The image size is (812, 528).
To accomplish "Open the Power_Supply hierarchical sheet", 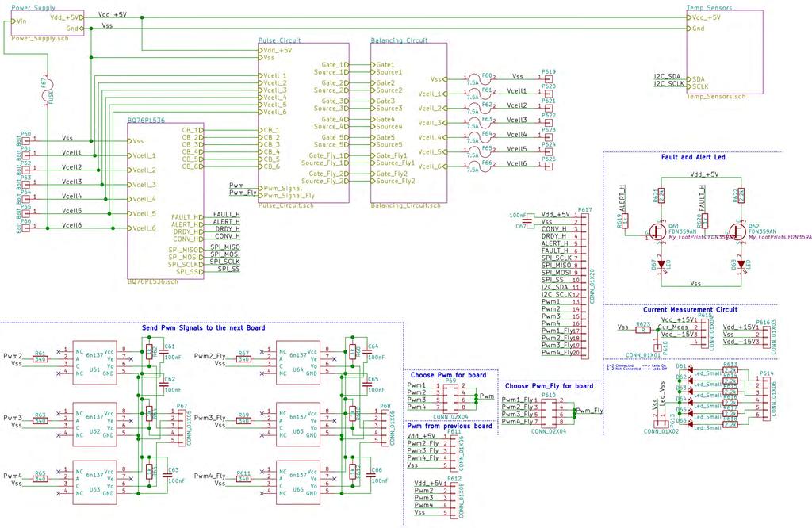I will (x=47, y=23).
